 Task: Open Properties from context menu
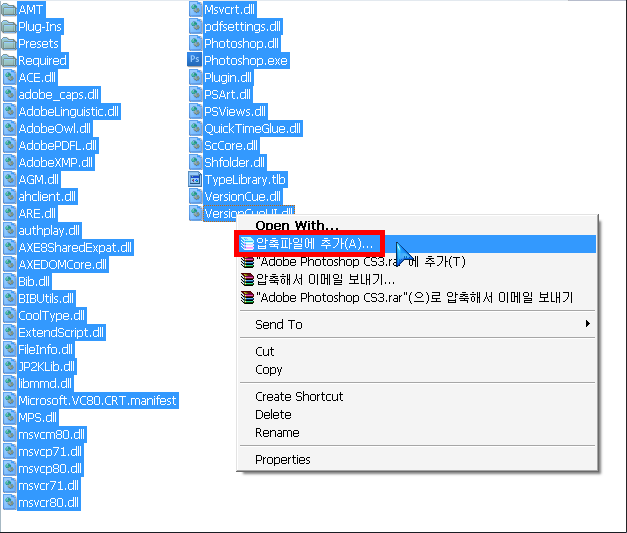[417, 459]
